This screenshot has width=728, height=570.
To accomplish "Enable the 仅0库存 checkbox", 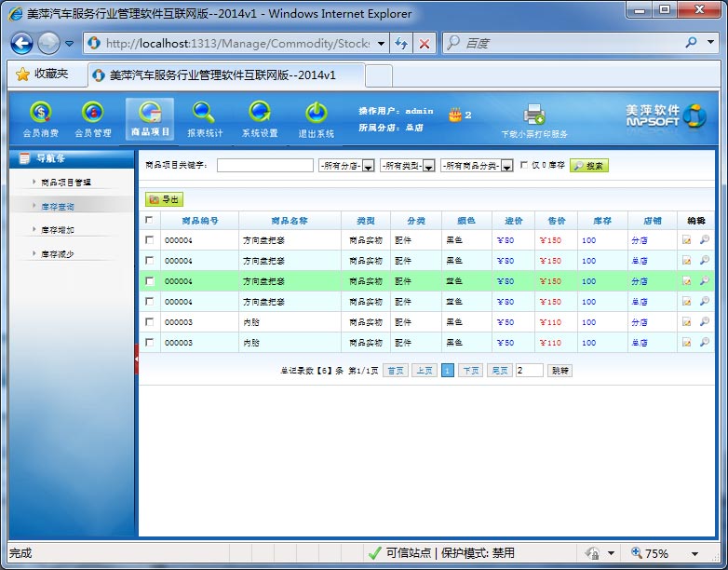I will click(524, 166).
